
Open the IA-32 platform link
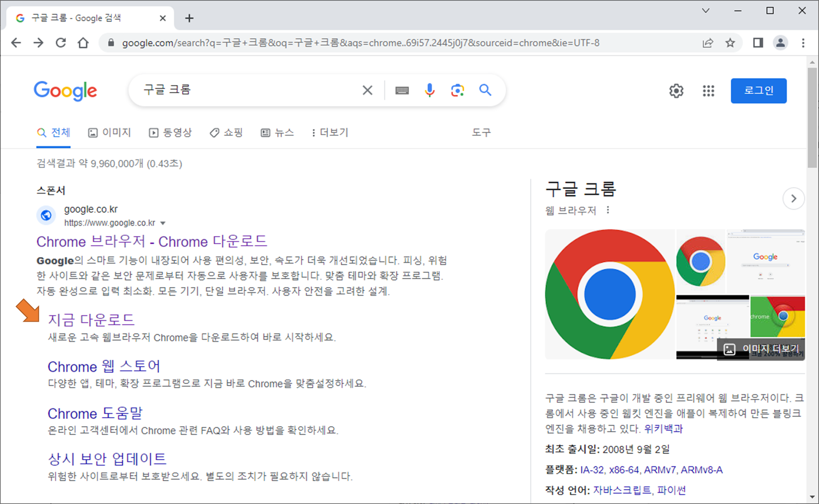point(592,470)
